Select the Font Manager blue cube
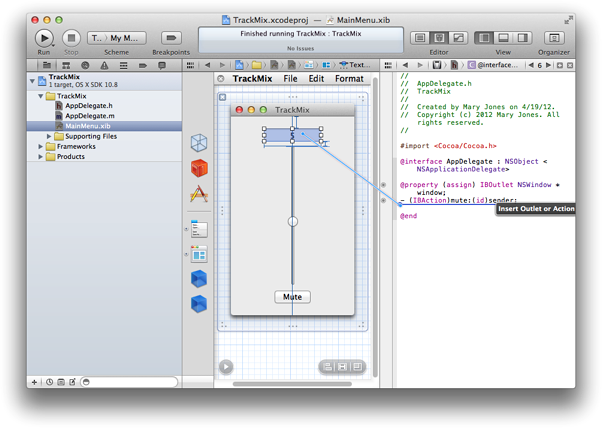Image resolution: width=602 pixels, height=428 pixels. [x=199, y=304]
